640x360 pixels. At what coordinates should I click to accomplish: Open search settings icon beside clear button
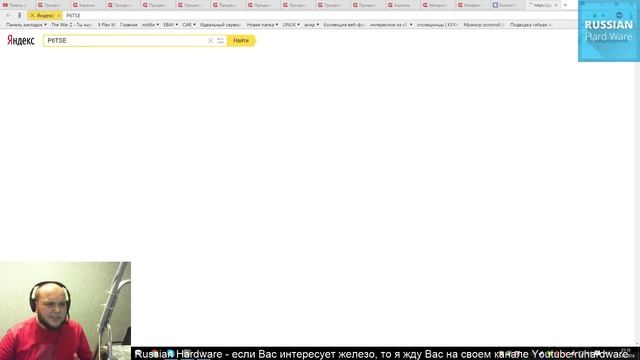(x=220, y=41)
